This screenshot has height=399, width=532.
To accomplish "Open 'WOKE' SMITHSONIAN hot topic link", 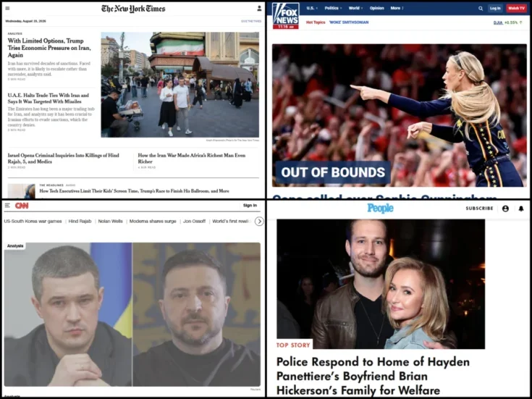I will tap(349, 22).
